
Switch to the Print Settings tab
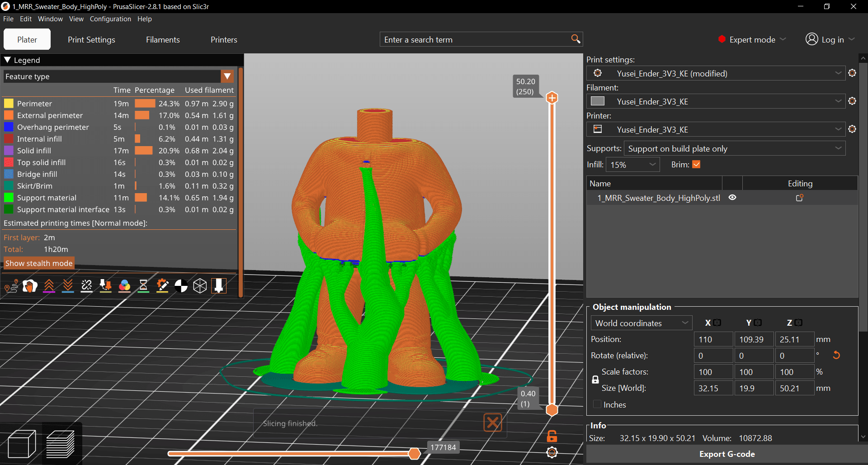[91, 39]
